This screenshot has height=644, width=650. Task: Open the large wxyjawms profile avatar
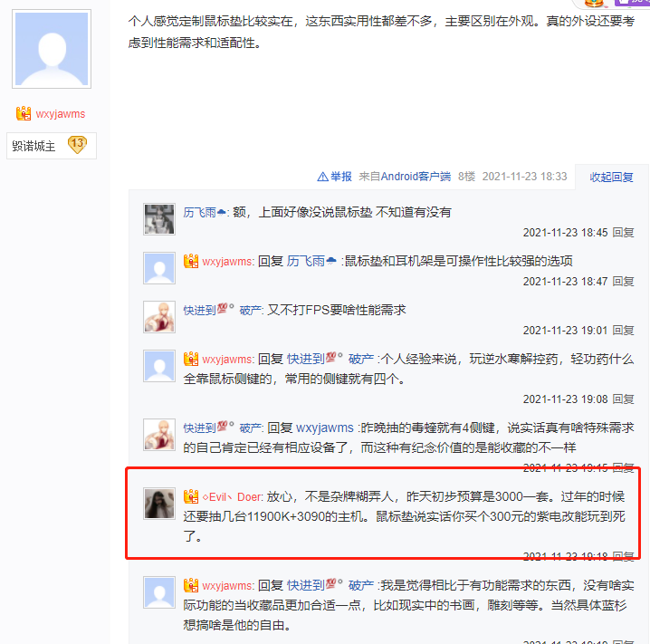click(52, 49)
